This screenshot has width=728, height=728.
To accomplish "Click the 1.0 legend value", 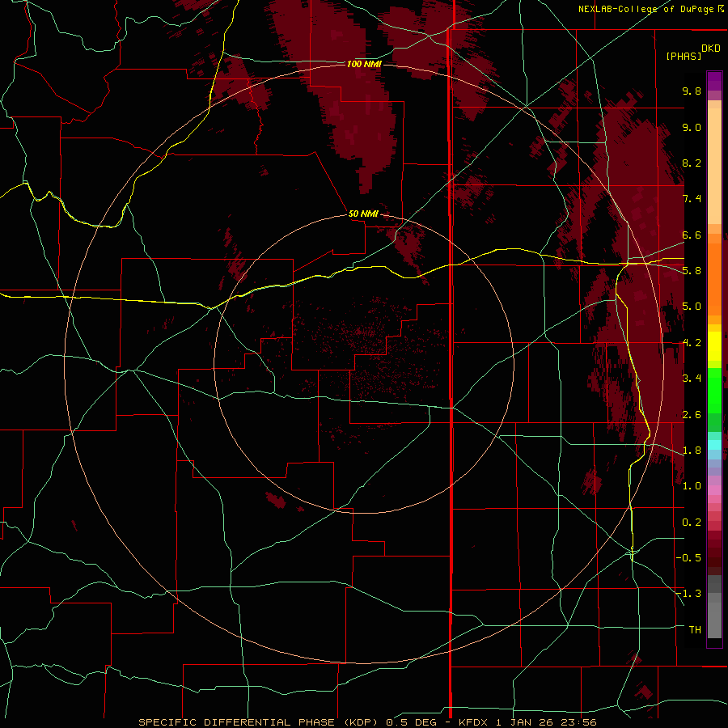I will click(x=692, y=486).
